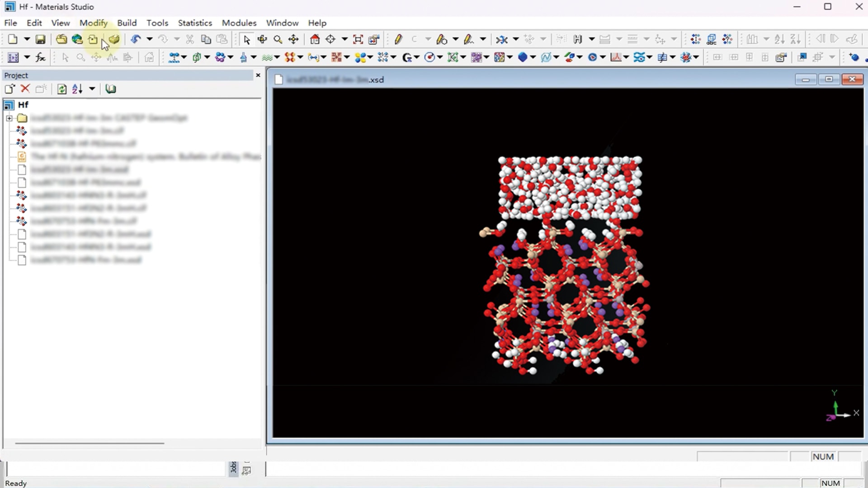The height and width of the screenshot is (488, 868).
Task: Open the Modules menu
Action: pos(239,23)
